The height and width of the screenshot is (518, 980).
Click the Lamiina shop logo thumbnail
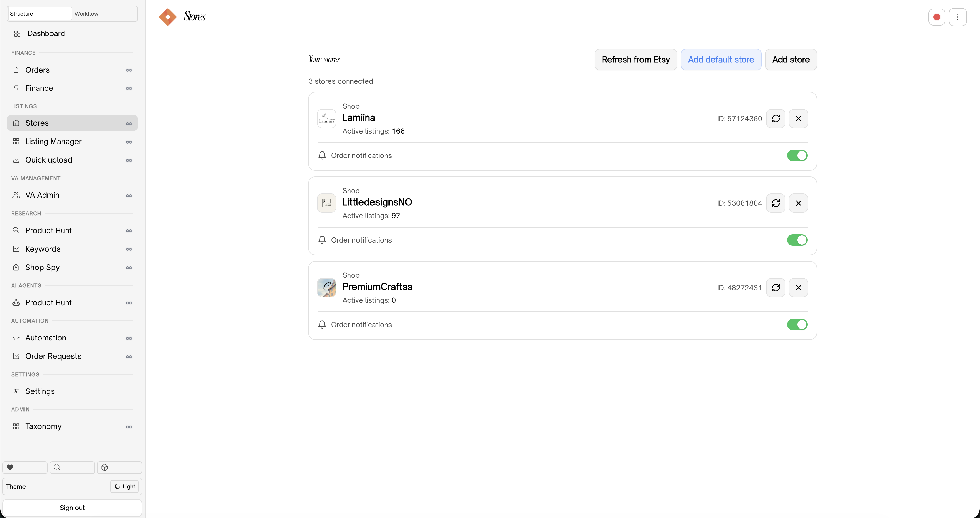(x=326, y=118)
